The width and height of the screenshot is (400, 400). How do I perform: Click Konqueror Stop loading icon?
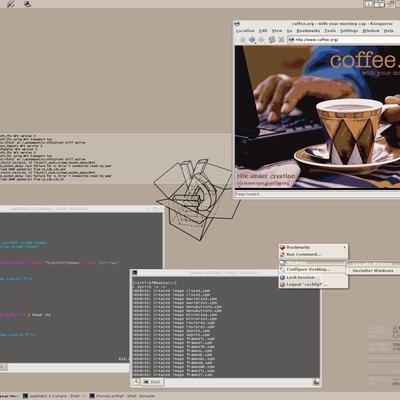(282, 40)
